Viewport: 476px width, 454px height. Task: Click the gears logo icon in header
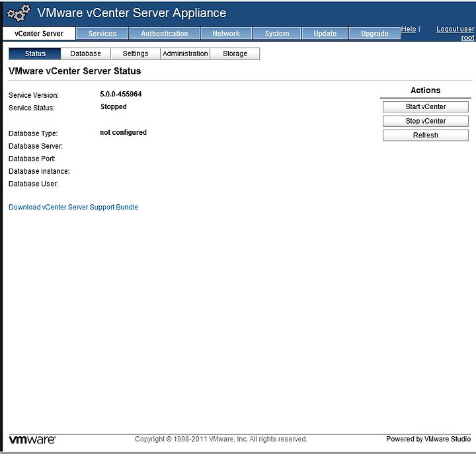click(19, 13)
